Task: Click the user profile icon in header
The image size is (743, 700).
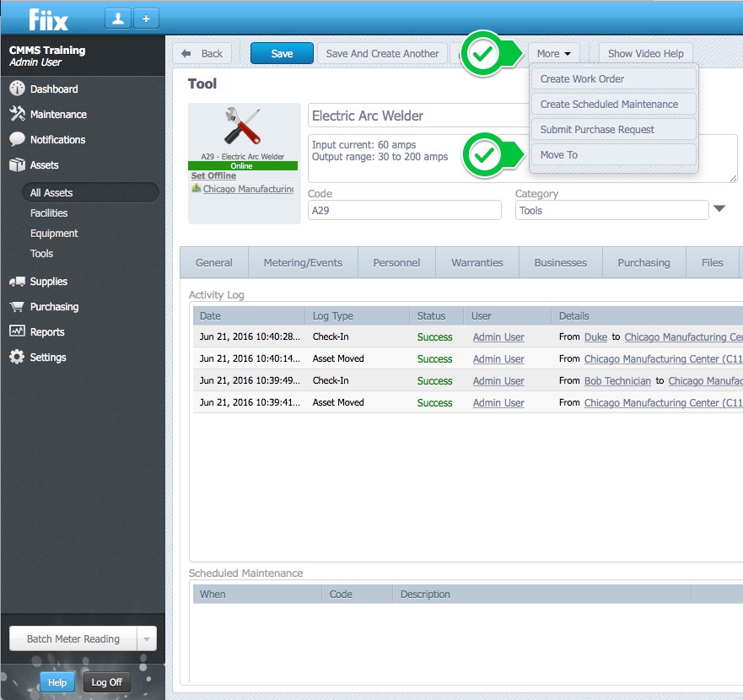Action: click(118, 19)
